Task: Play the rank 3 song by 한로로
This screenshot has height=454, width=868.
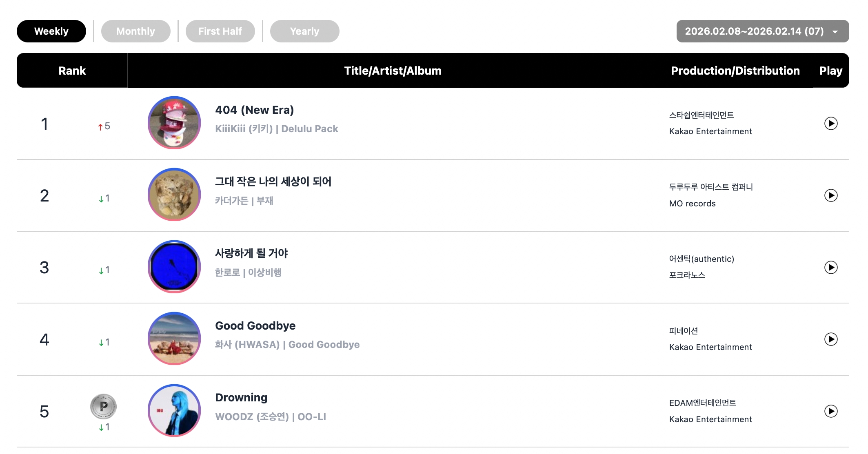Action: (830, 267)
